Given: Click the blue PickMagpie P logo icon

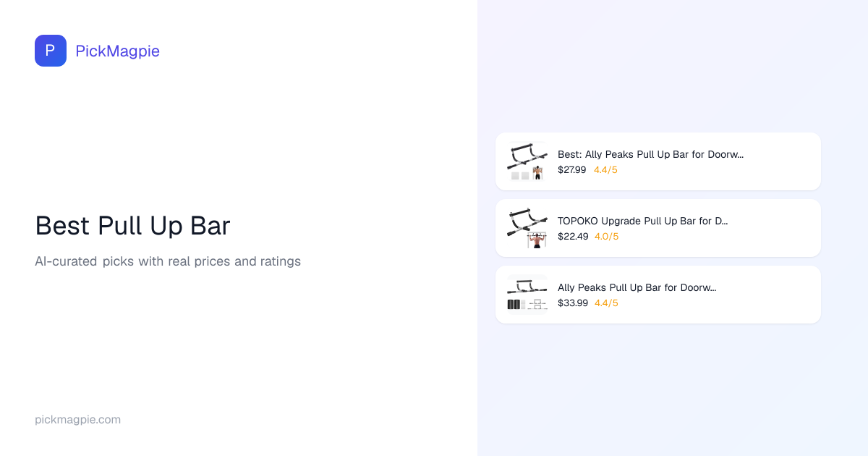Looking at the screenshot, I should pos(51,51).
